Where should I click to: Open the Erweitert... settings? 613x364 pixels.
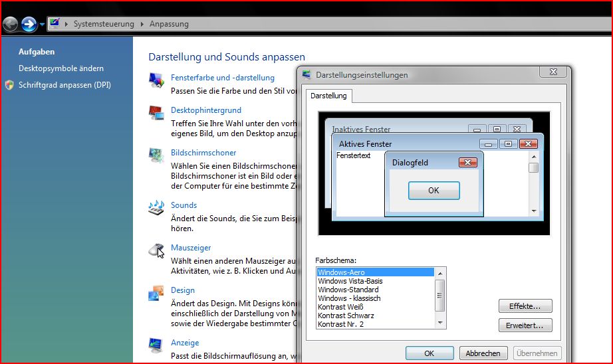(x=525, y=325)
